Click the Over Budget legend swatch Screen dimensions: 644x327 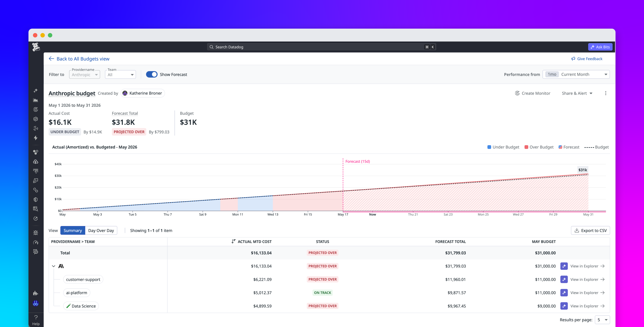526,147
